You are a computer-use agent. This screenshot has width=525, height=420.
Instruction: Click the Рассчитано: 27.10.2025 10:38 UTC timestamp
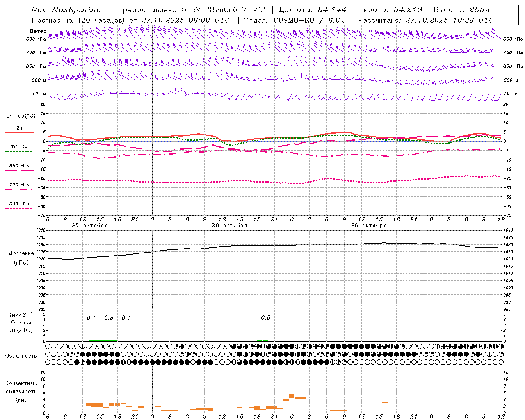tap(426, 20)
